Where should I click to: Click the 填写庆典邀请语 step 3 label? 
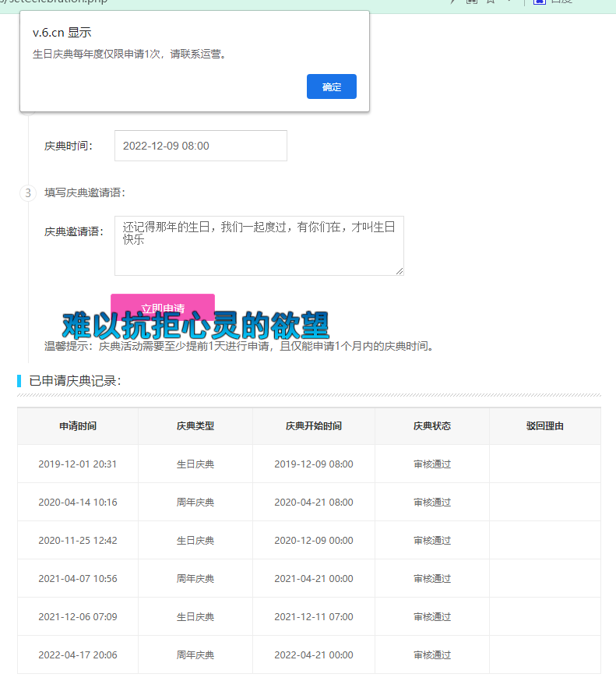coord(85,192)
